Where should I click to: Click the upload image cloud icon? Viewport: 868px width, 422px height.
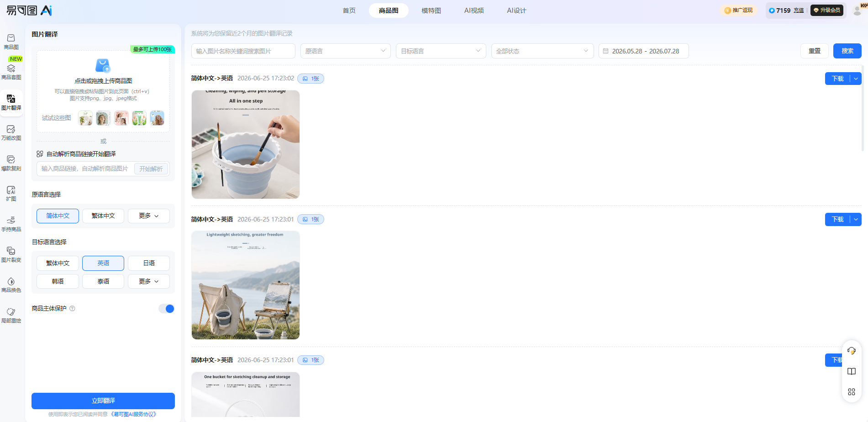103,66
